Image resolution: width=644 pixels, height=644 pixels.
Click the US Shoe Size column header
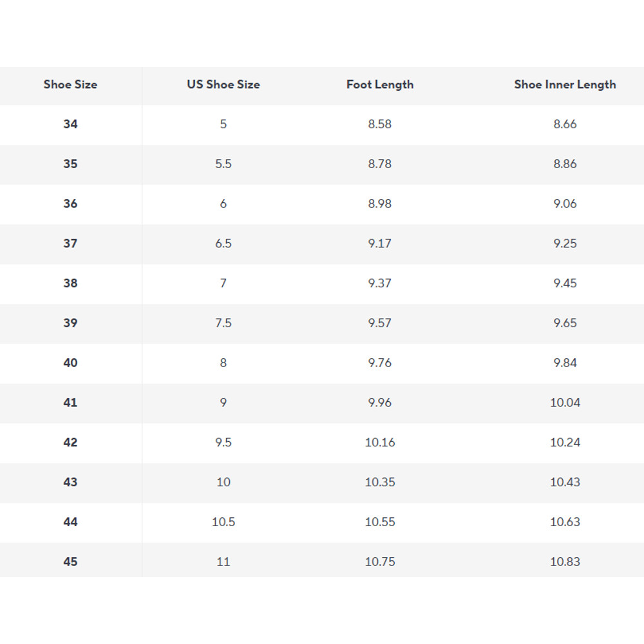tap(223, 84)
